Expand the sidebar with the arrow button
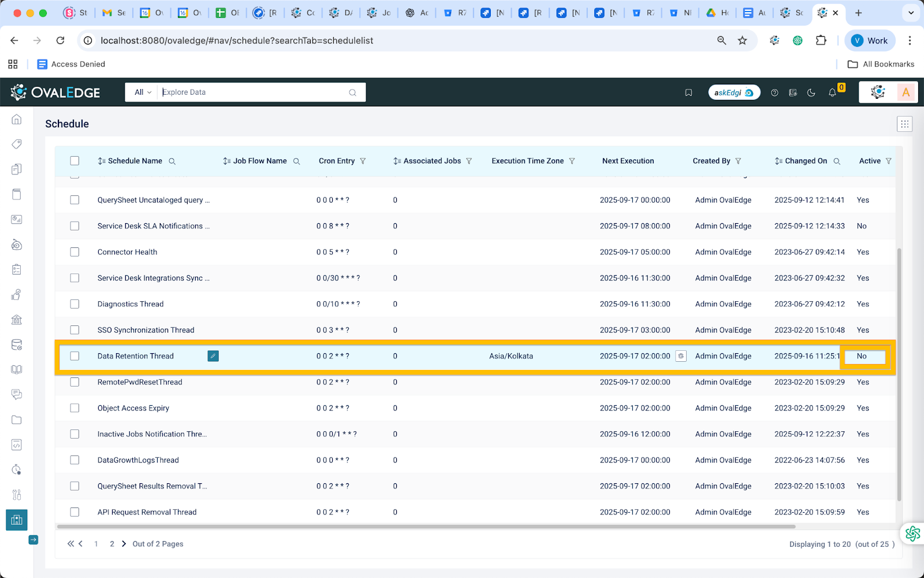 tap(33, 539)
